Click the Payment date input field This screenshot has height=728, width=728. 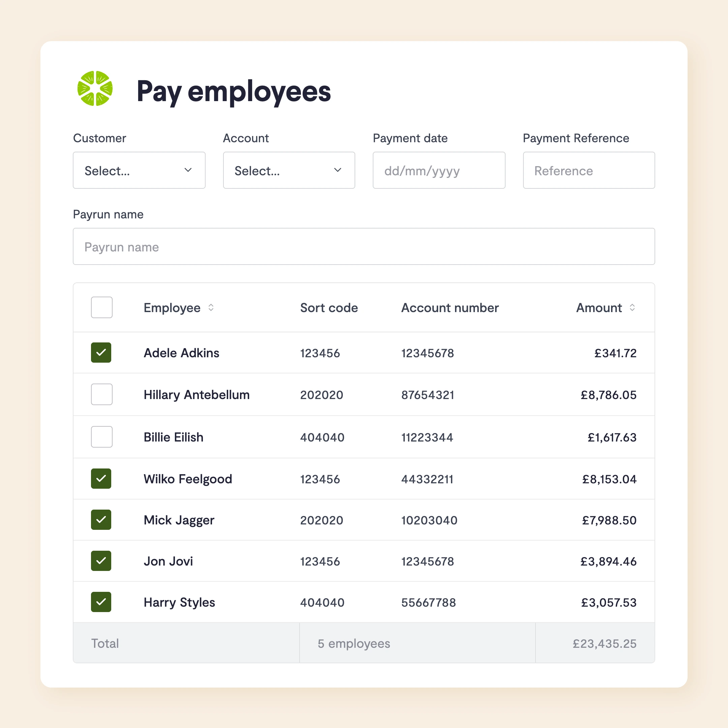click(439, 170)
